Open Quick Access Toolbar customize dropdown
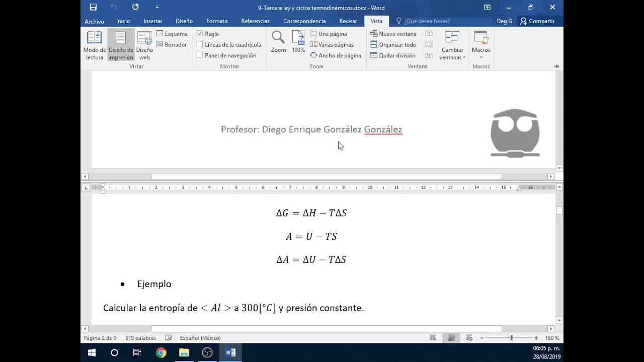This screenshot has width=644, height=362. (157, 7)
